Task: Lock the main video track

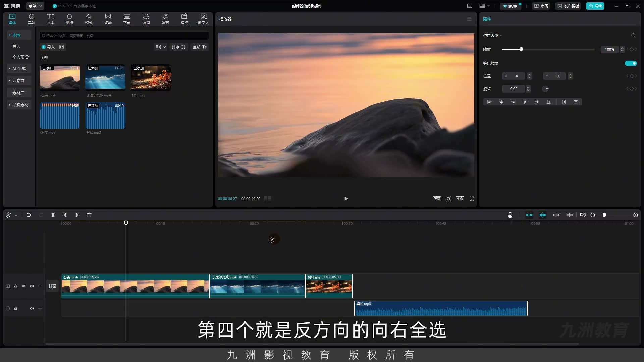Action: [x=16, y=286]
